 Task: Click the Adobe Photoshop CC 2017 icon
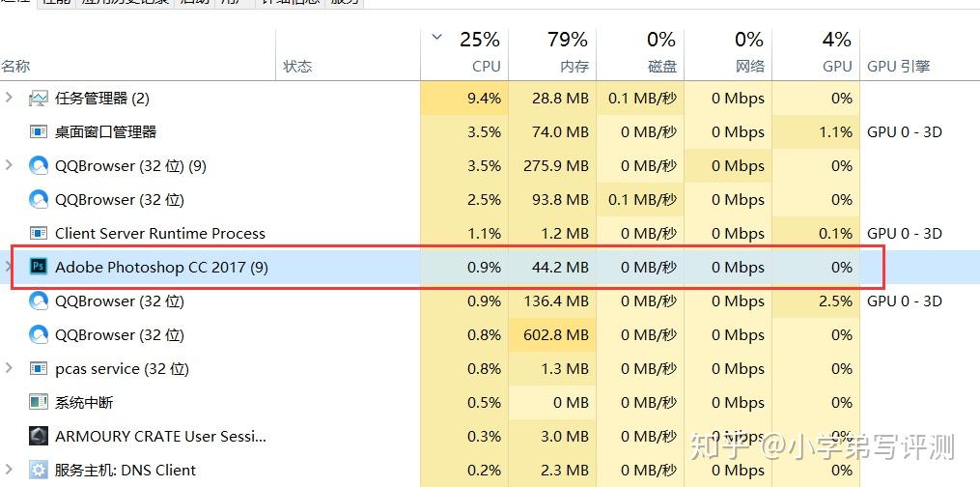tap(39, 268)
